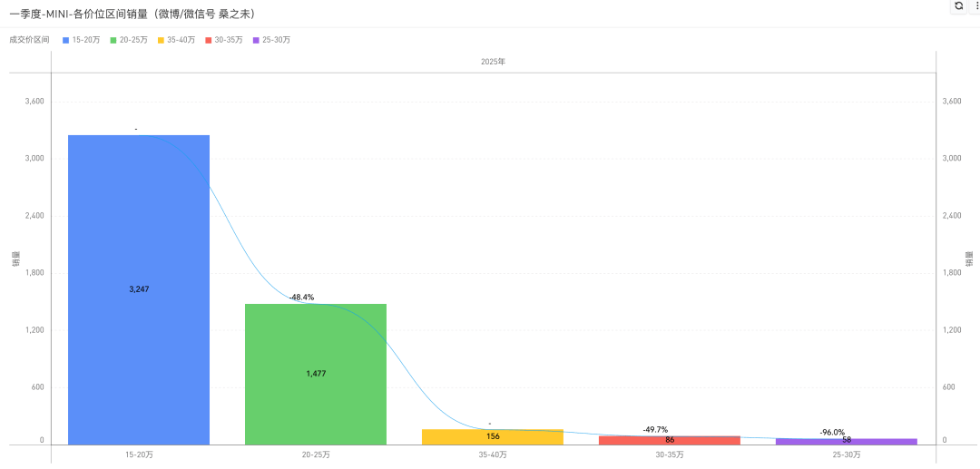Open the three-dot more options menu
This screenshot has width=980, height=469.
pos(975,5)
